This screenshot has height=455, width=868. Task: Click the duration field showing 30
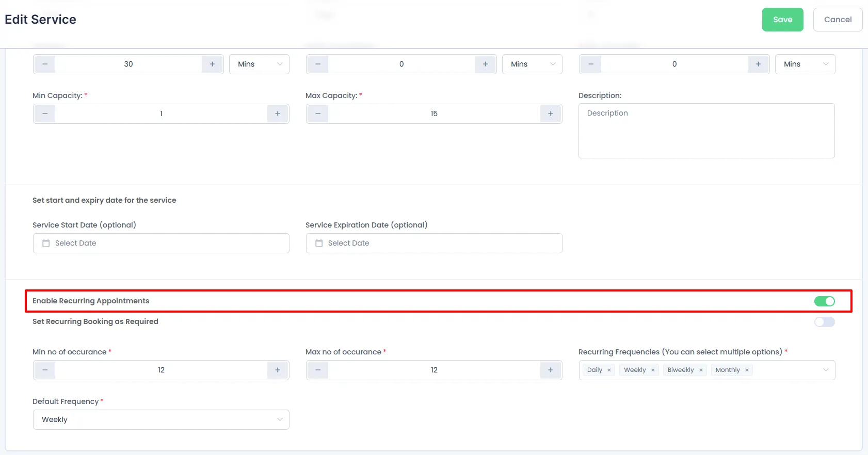pos(128,64)
